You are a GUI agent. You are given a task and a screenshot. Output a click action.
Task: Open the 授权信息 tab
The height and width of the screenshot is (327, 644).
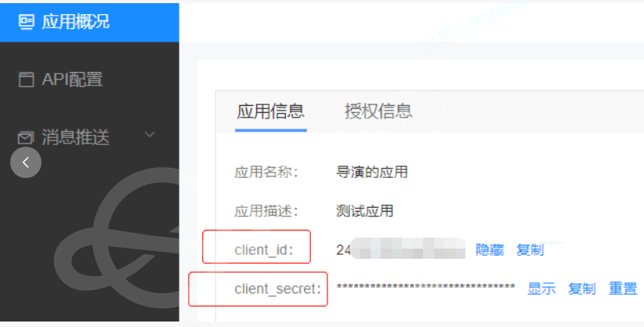point(378,111)
